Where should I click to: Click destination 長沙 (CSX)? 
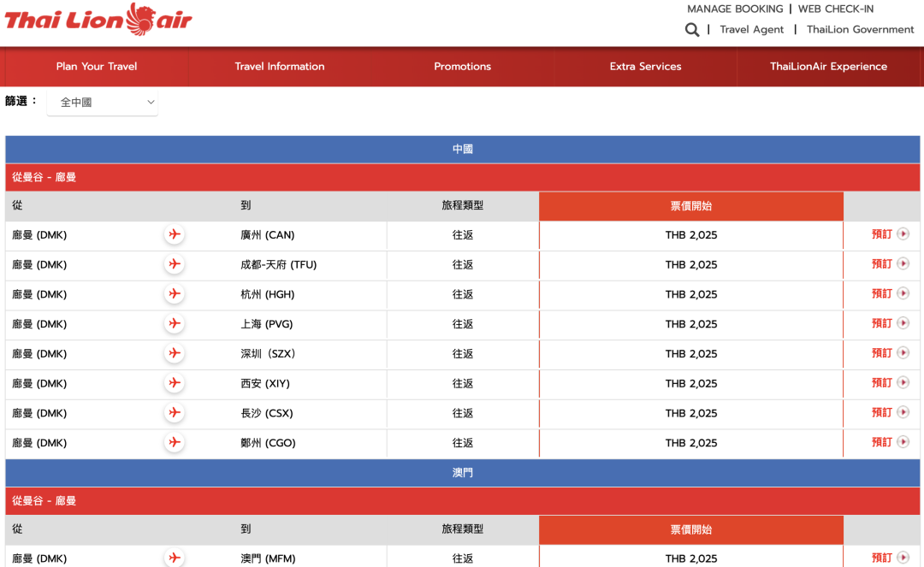pyautogui.click(x=267, y=413)
